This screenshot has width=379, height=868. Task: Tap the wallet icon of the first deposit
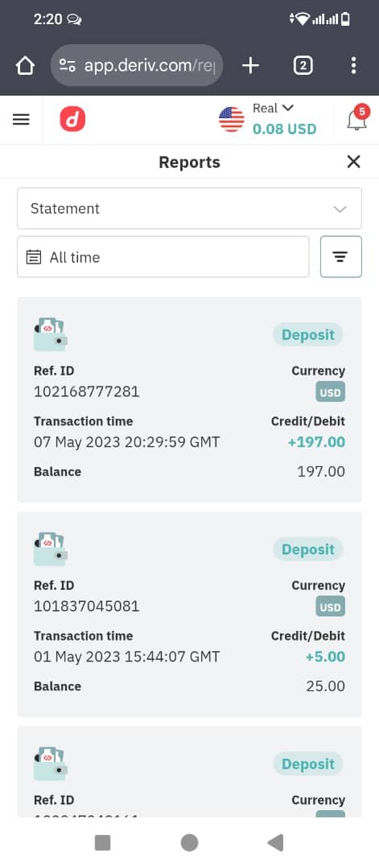pos(51,334)
